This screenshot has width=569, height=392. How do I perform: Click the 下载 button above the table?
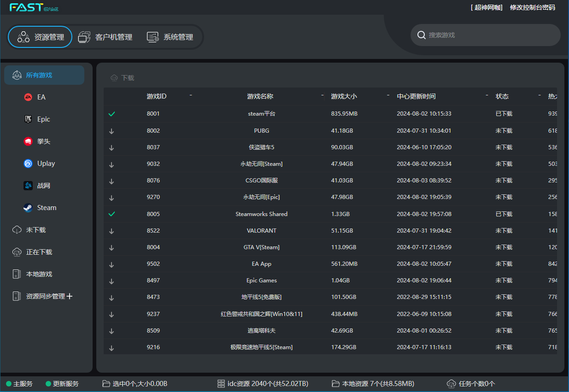click(x=122, y=78)
